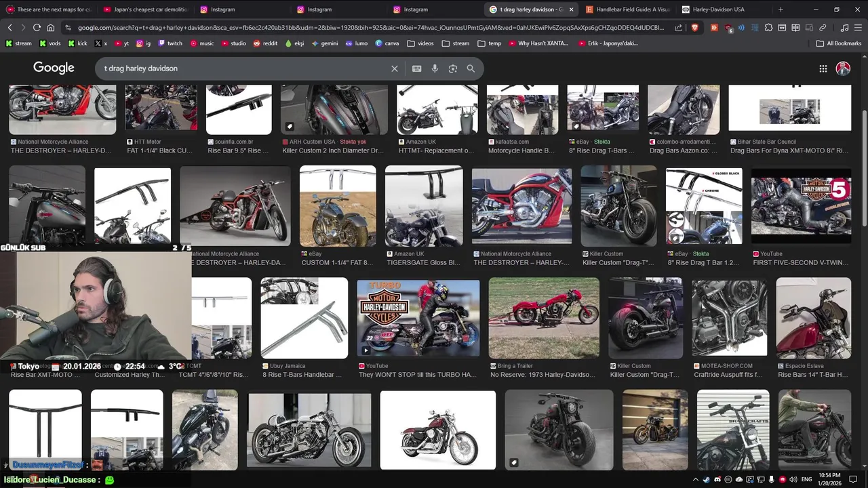The width and height of the screenshot is (868, 488).
Task: Reload the page with the refresh icon
Action: (37, 28)
